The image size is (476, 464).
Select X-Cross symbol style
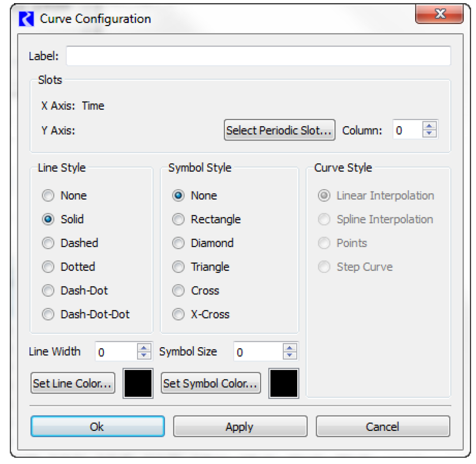click(x=178, y=314)
